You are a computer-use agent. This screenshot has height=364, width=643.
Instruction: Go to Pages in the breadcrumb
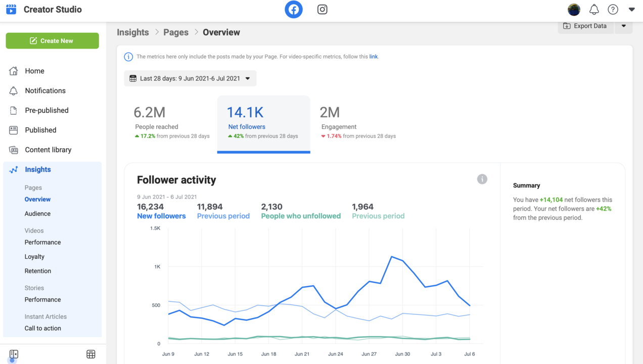pos(176,32)
